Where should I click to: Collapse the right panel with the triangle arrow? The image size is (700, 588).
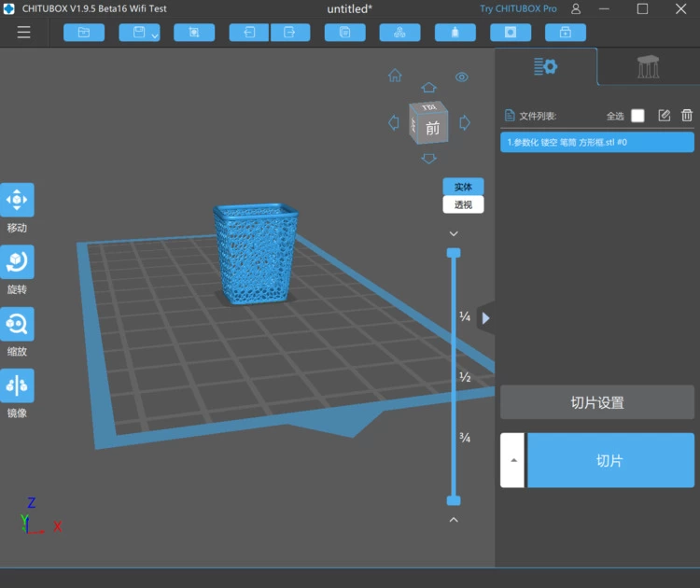485,318
